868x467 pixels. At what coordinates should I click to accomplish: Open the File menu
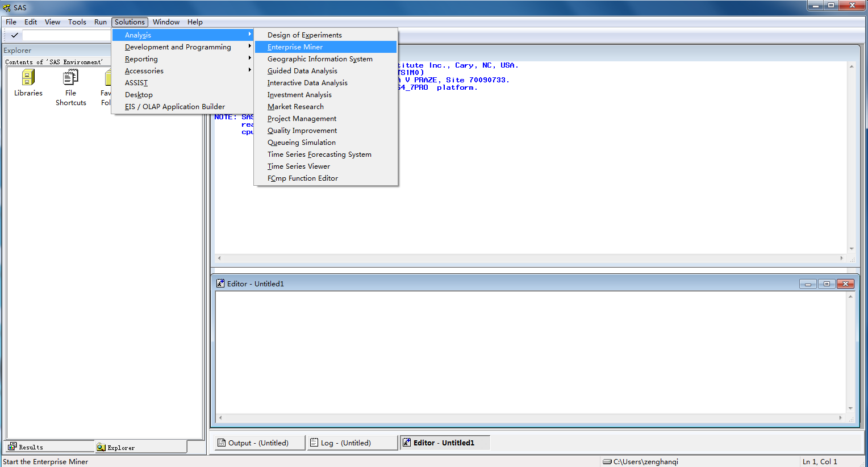[11, 22]
